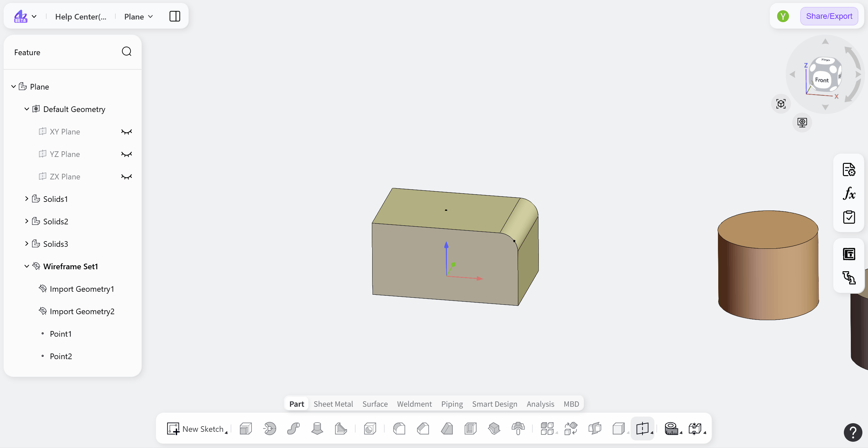
Task: Click the user avatar Y
Action: 783,16
